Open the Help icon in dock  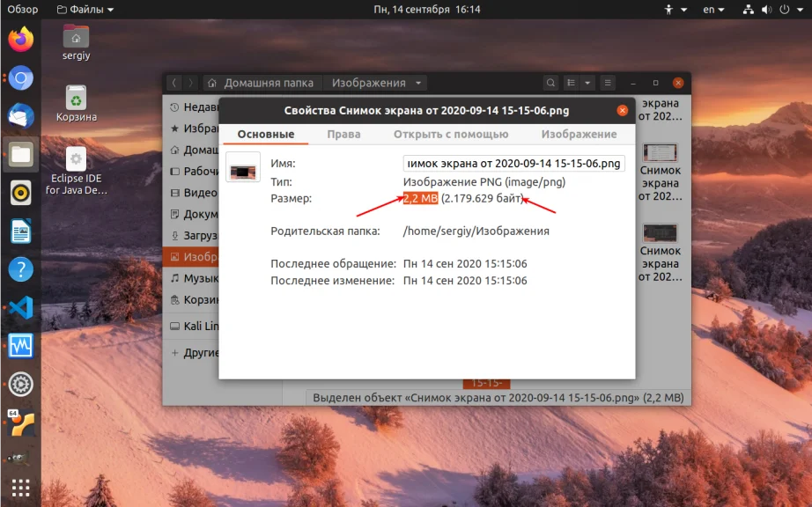21,269
